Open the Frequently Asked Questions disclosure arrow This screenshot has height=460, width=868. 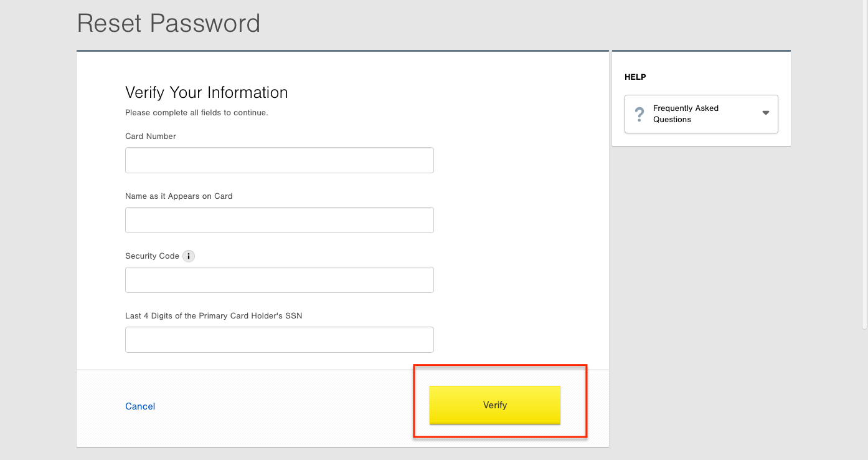click(765, 113)
